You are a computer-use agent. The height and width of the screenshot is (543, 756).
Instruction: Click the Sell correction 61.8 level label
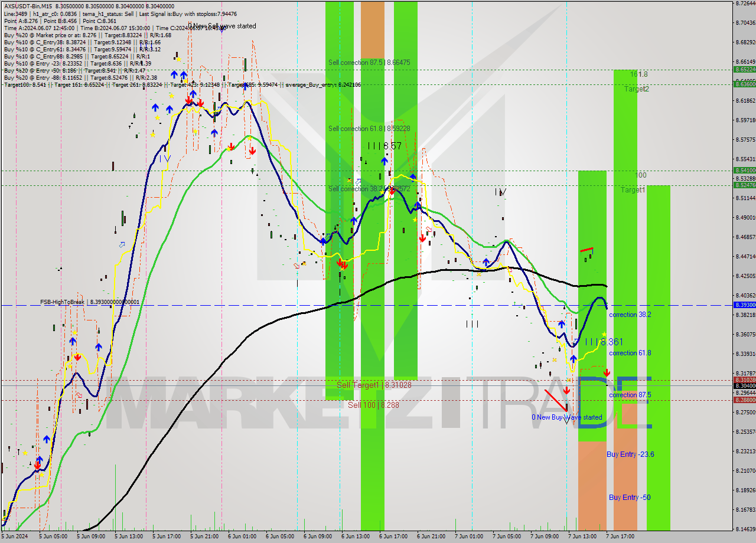pyautogui.click(x=369, y=129)
